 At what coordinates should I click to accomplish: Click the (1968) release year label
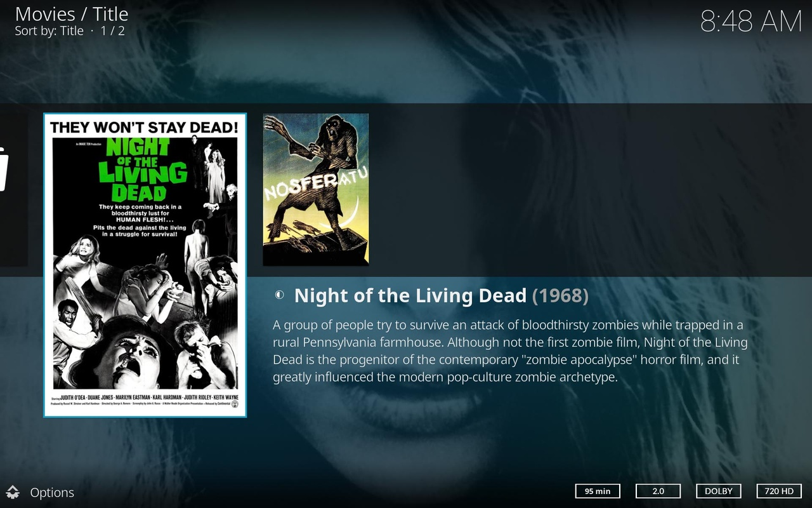tap(560, 295)
